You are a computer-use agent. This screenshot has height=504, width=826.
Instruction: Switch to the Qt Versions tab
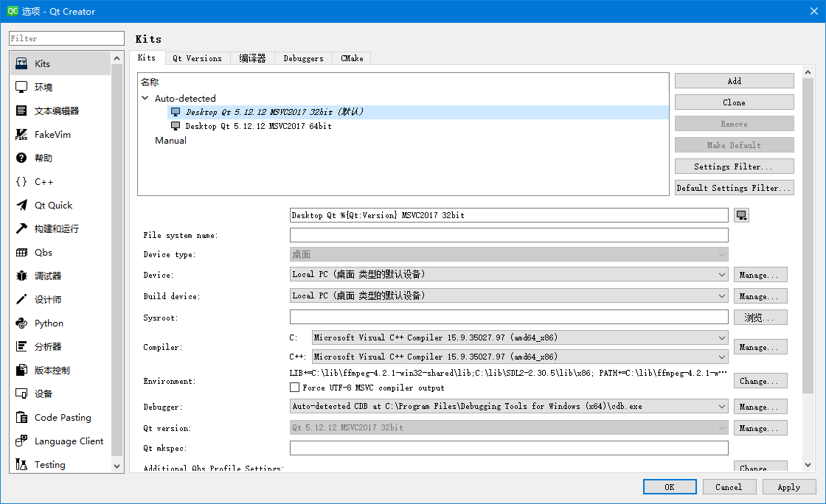pyautogui.click(x=198, y=58)
